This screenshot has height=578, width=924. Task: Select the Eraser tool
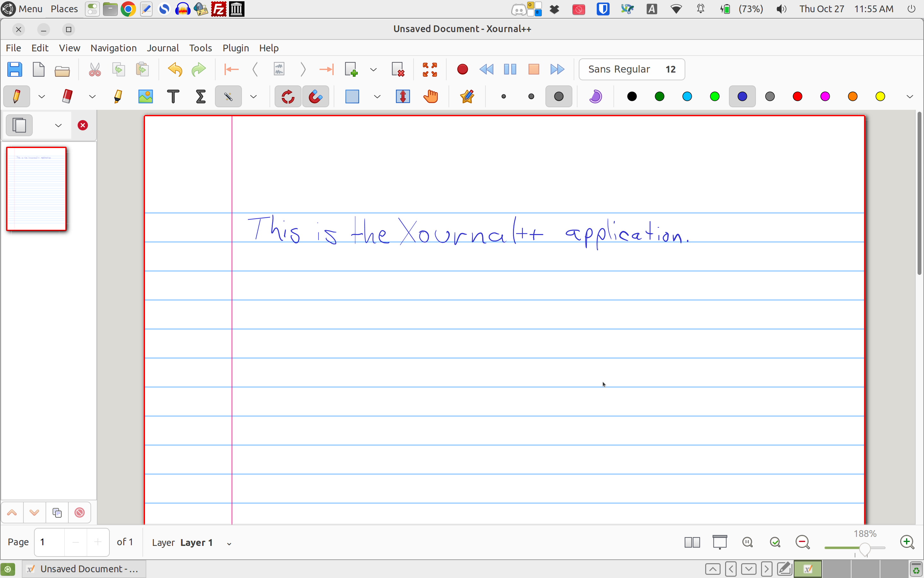point(67,96)
